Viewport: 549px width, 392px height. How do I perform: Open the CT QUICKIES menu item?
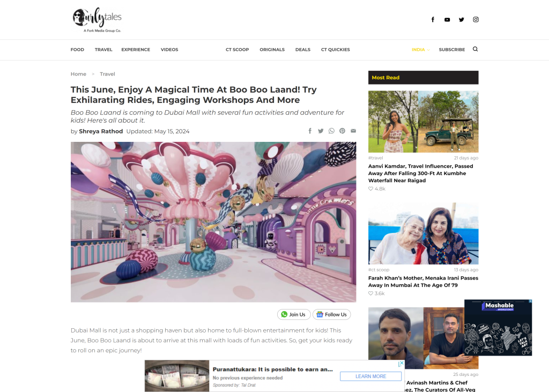click(336, 50)
